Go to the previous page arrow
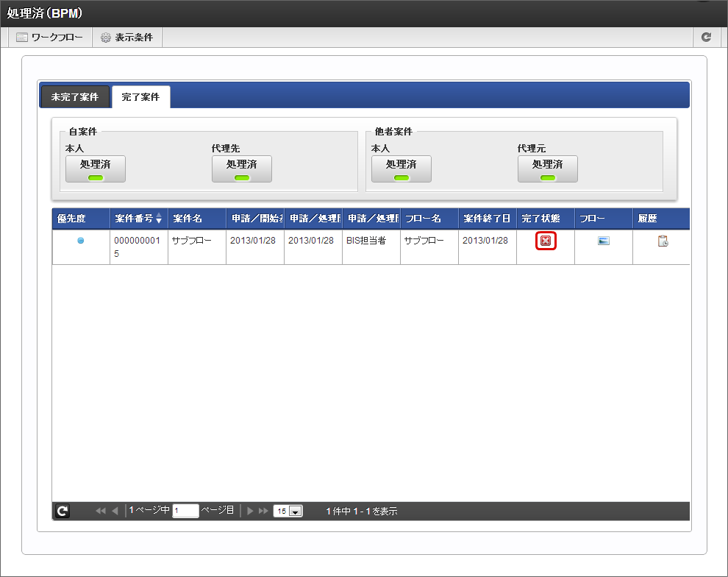Screen dimensions: 728x577 (x=115, y=511)
